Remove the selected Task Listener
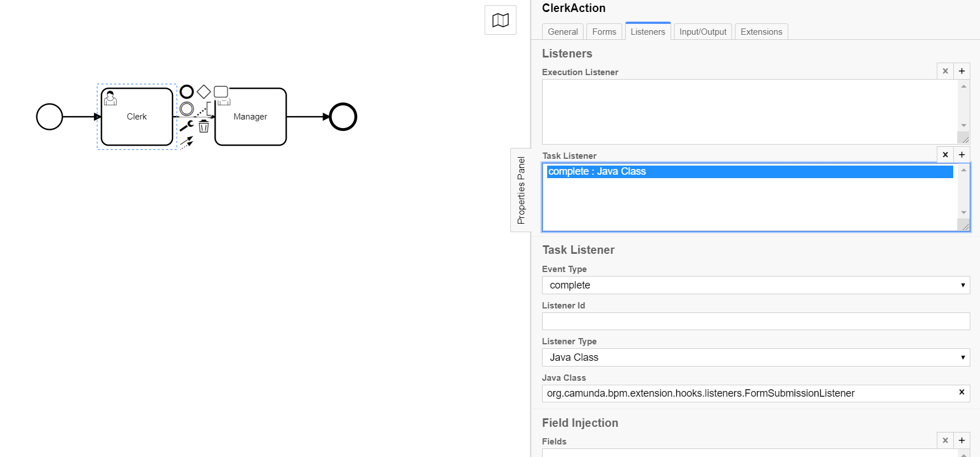Viewport: 980px width, 457px height. 945,155
